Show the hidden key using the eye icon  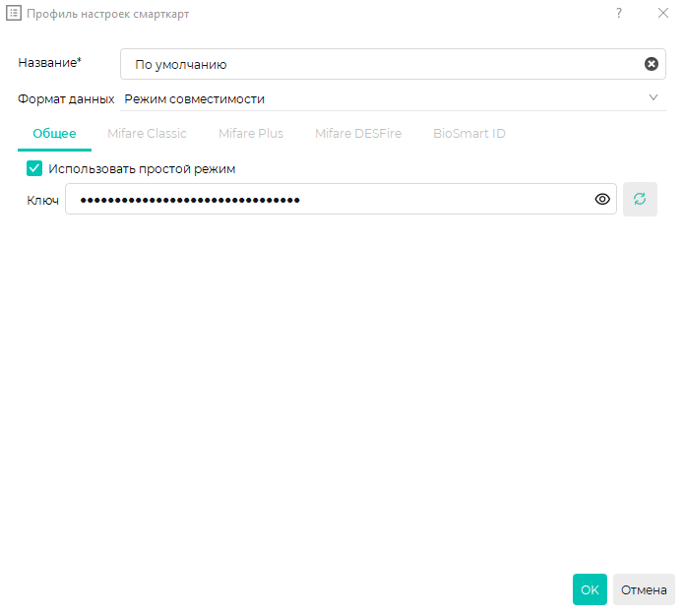602,200
